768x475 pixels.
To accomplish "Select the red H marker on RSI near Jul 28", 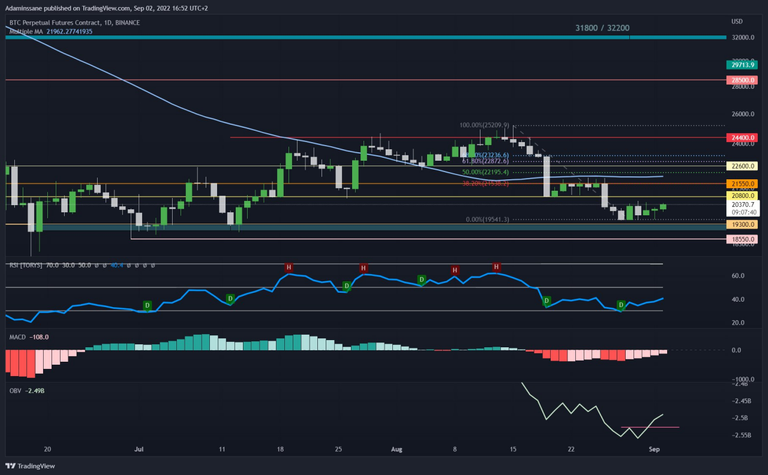I will click(x=363, y=268).
